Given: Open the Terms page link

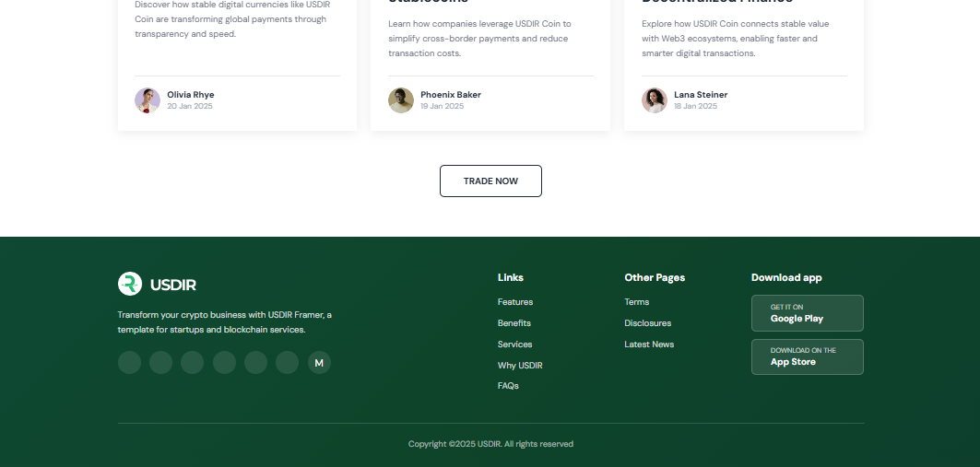Looking at the screenshot, I should (636, 302).
